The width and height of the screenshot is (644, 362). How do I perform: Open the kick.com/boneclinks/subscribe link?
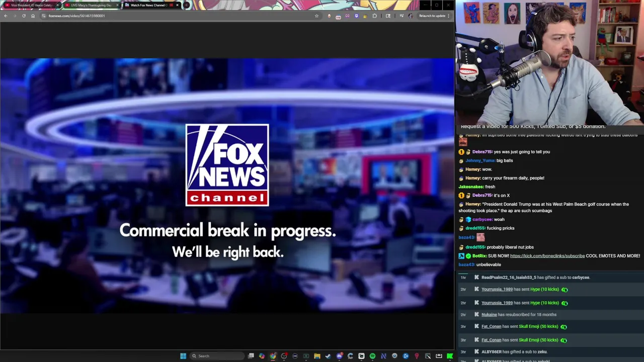(547, 256)
